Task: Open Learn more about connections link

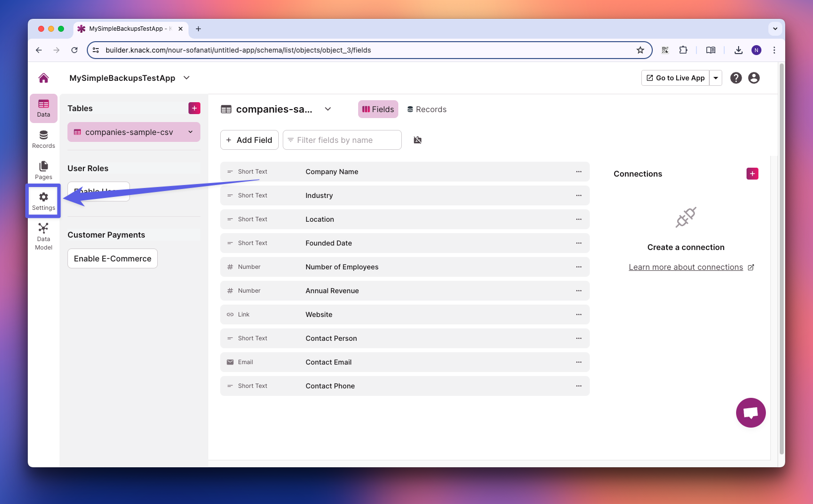Action: [686, 267]
